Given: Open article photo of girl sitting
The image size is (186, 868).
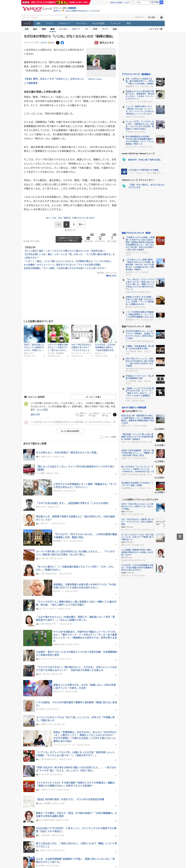Looking at the screenshot, I should coord(101,62).
